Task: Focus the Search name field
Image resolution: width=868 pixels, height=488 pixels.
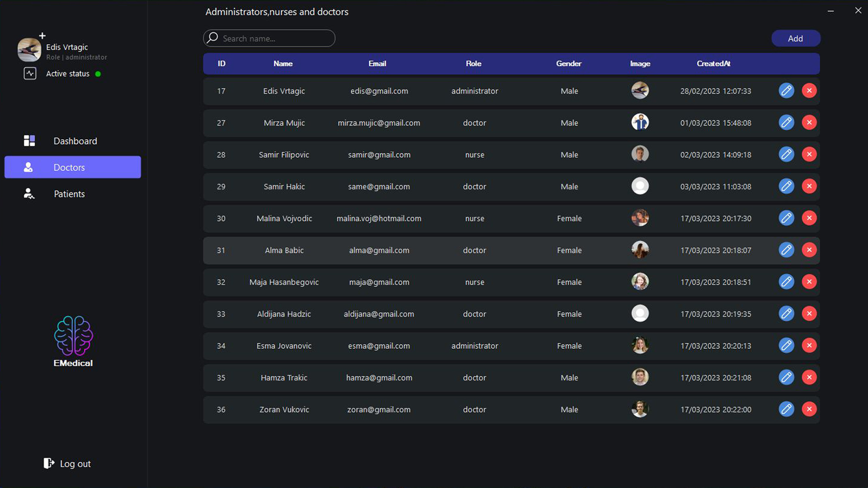Action: point(276,38)
